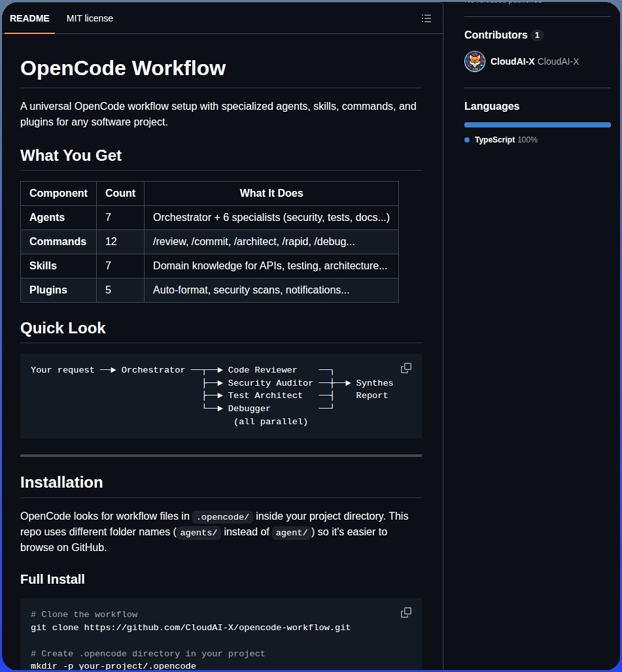Click the 'What It Does' column header
Screen dimensions: 622x672
[271, 193]
